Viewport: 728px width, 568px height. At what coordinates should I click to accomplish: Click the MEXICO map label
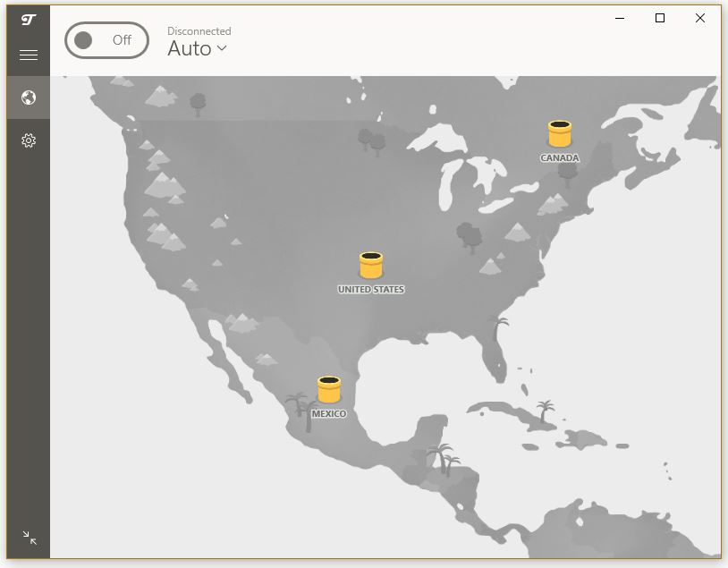[x=329, y=414]
